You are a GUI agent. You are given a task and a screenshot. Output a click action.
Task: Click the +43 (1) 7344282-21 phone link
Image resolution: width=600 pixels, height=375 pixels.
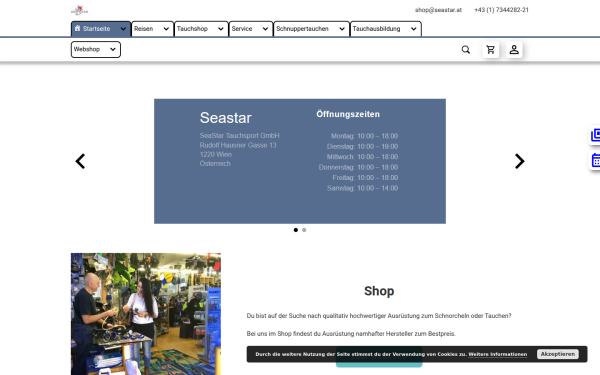point(501,10)
